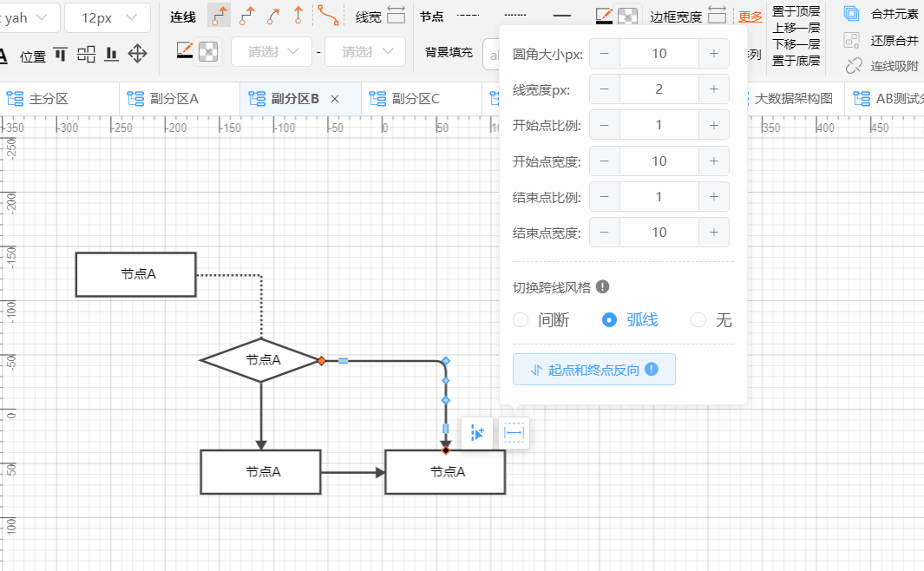The width and height of the screenshot is (924, 571).
Task: Close the 副分区B tab
Action: click(x=337, y=98)
